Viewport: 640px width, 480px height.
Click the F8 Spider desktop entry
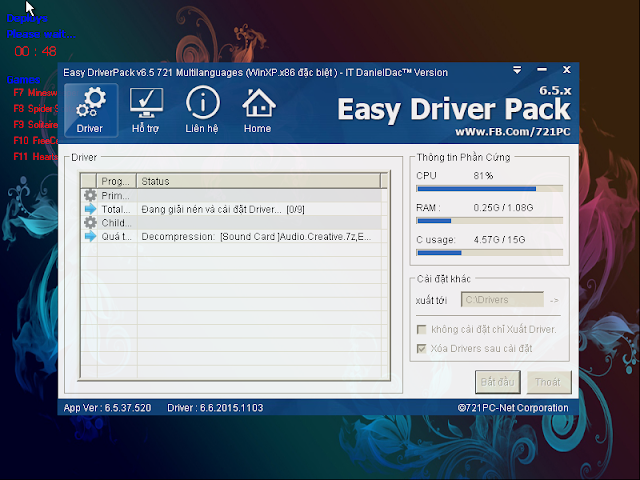coord(36,109)
